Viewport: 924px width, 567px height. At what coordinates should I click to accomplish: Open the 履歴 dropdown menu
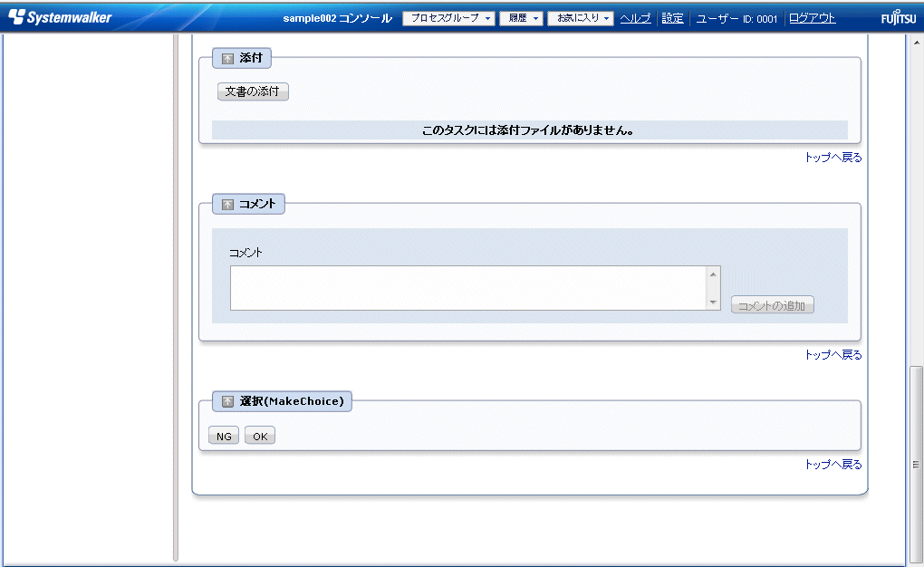click(x=521, y=18)
